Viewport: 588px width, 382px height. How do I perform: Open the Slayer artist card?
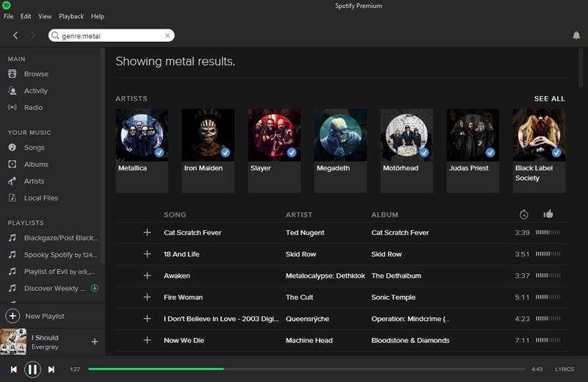pos(274,151)
